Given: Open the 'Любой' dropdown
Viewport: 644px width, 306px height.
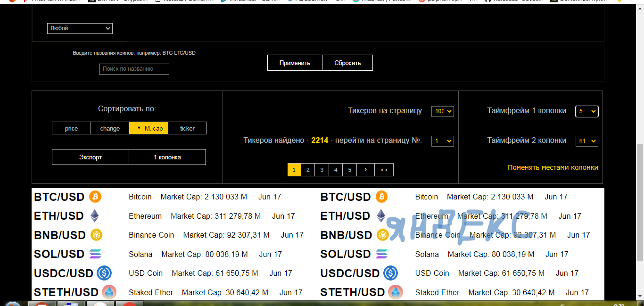Looking at the screenshot, I should (x=80, y=28).
